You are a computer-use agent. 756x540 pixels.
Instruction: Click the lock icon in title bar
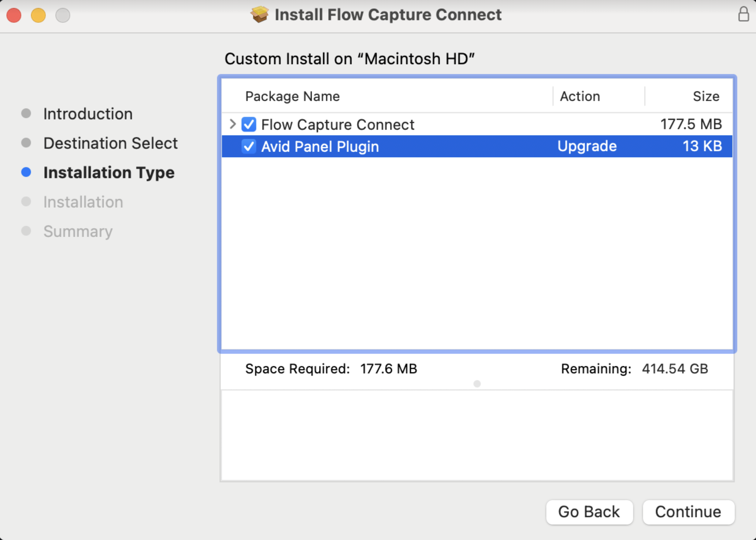pos(743,14)
